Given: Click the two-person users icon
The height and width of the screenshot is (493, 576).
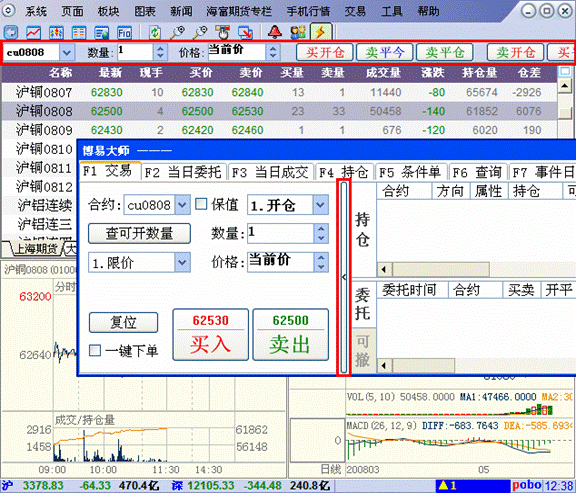Looking at the screenshot, I should [298, 32].
